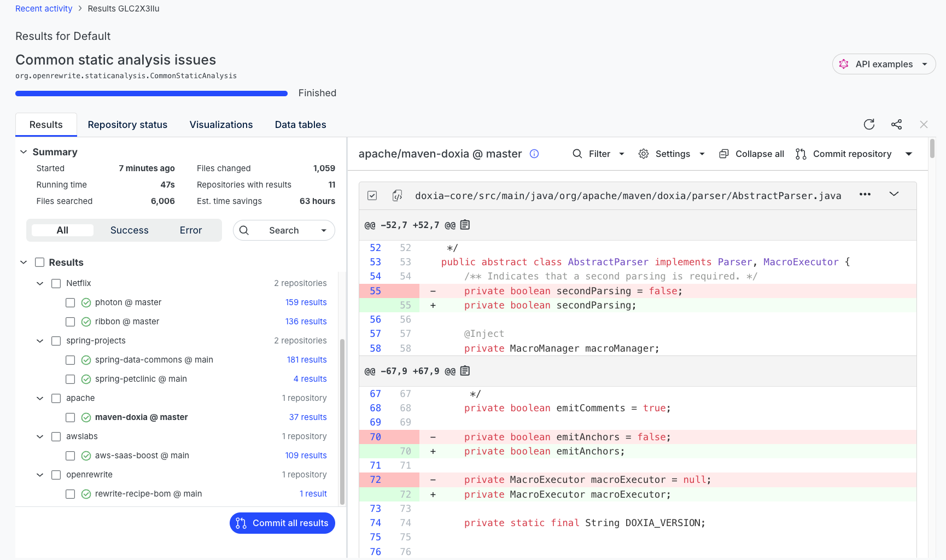Collapse the spring-projects group chevron
Screen dimensions: 946x560
point(40,341)
